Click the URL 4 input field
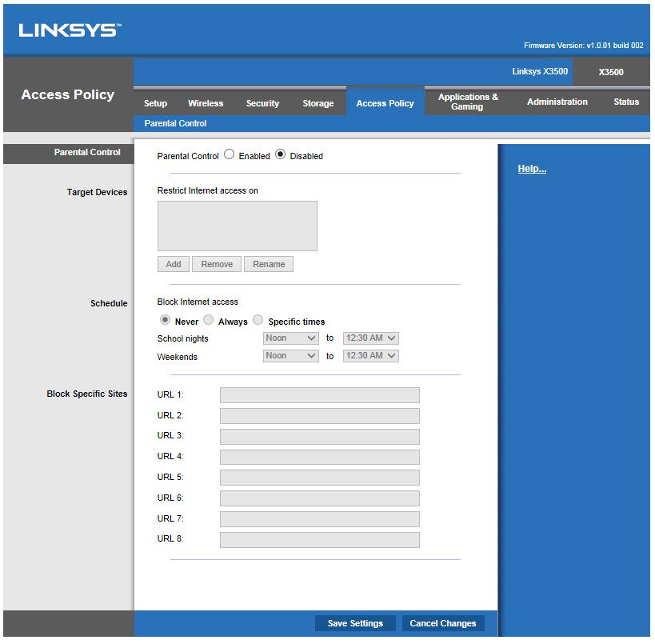Screen dimensions: 655x644 tap(320, 457)
